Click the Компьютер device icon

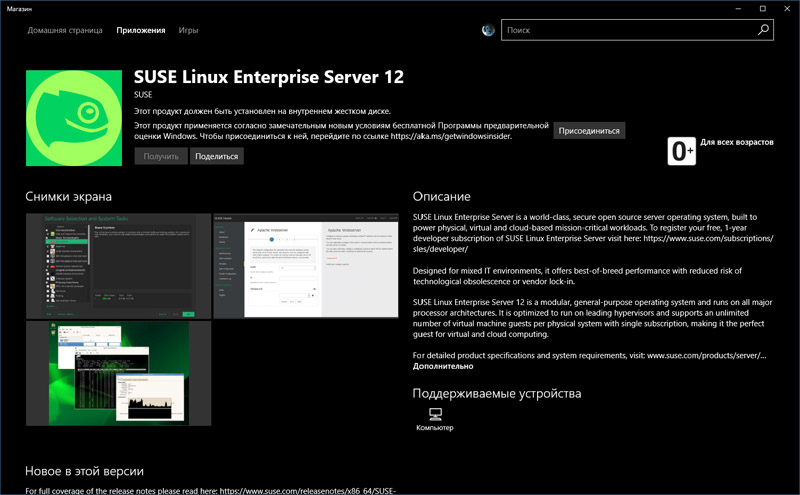click(x=435, y=414)
